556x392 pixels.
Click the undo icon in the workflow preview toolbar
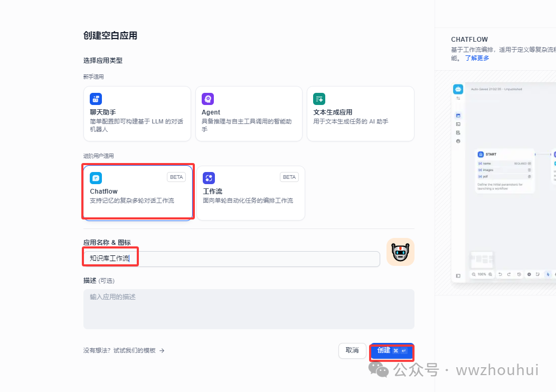tap(500, 275)
